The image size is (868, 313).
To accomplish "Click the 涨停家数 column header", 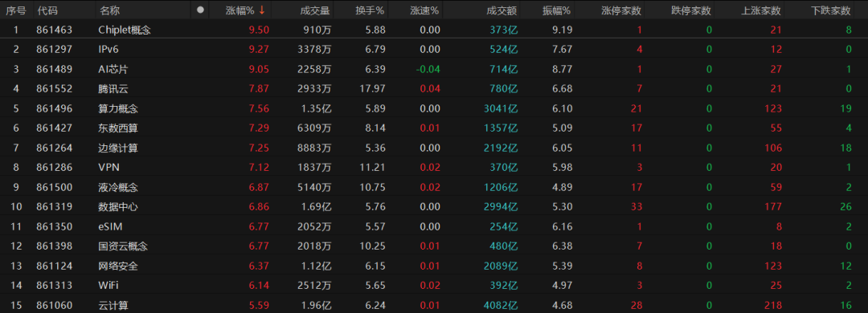I will (621, 10).
